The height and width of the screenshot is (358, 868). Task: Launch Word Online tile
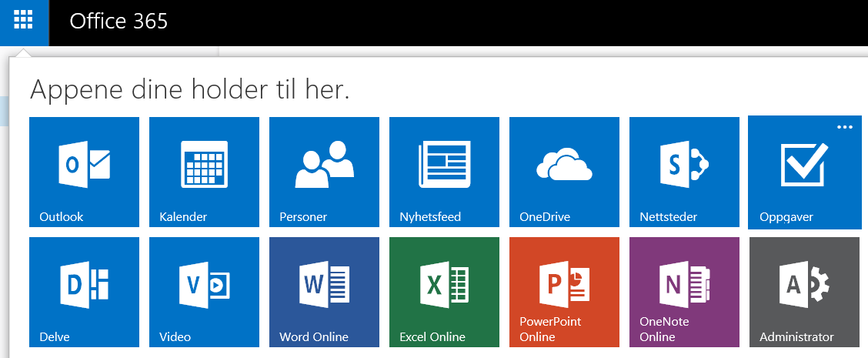[x=325, y=292]
